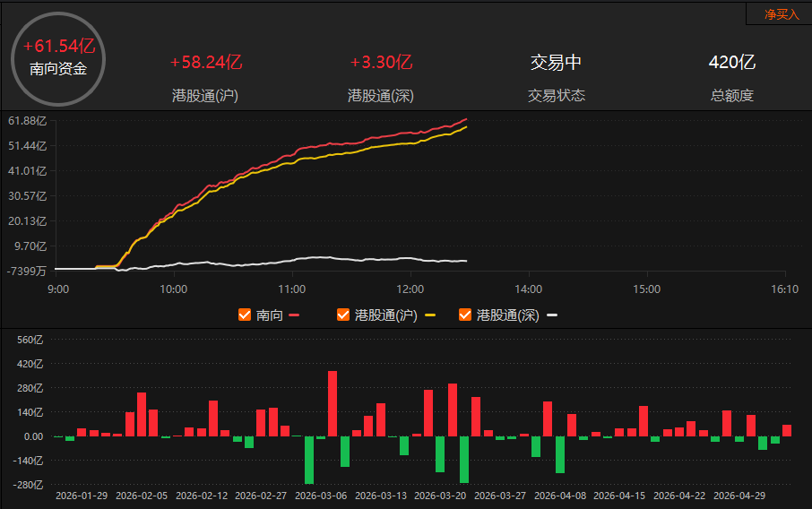Screen dimensions: 812x509
Task: Click the 2026-04-08 date label
Action: click(560, 496)
